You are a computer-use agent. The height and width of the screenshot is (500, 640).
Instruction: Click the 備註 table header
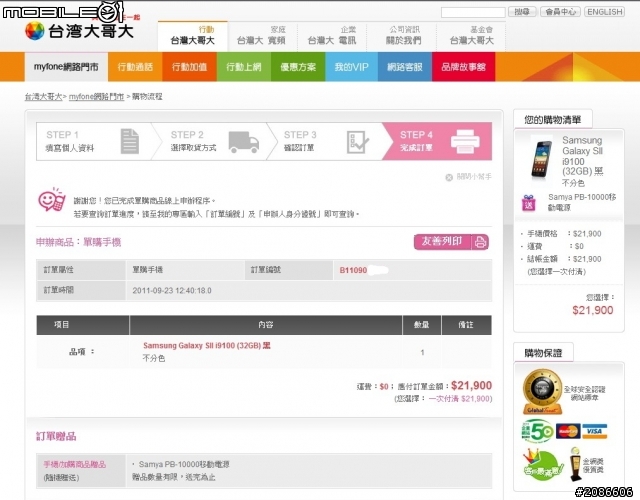[466, 325]
